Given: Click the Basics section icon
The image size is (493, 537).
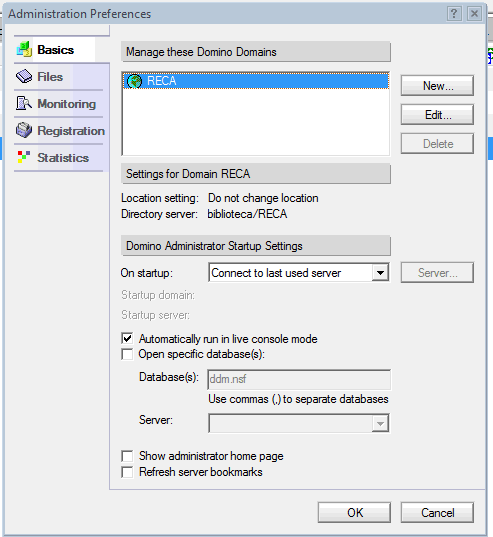Looking at the screenshot, I should [24, 50].
